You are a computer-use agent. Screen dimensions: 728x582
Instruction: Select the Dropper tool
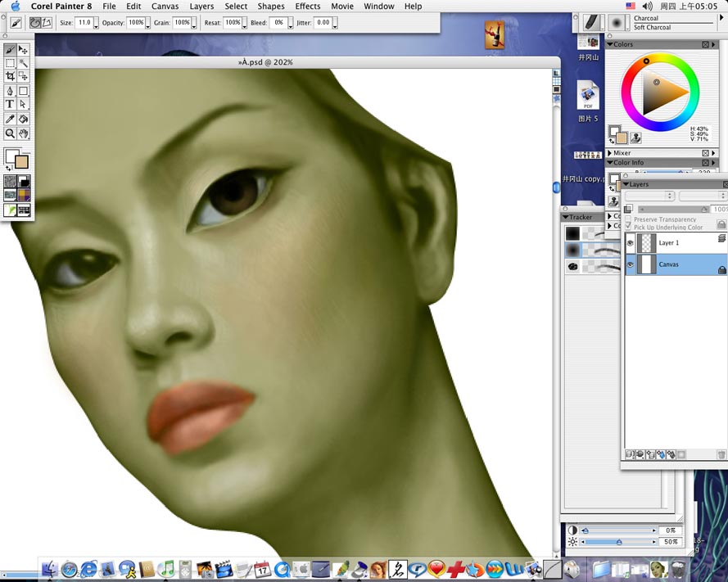[10, 120]
